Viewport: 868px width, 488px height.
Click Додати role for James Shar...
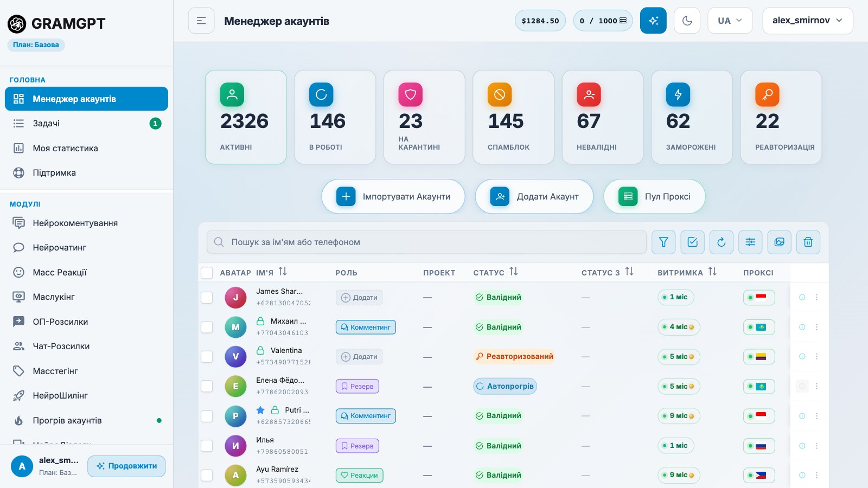[359, 297]
